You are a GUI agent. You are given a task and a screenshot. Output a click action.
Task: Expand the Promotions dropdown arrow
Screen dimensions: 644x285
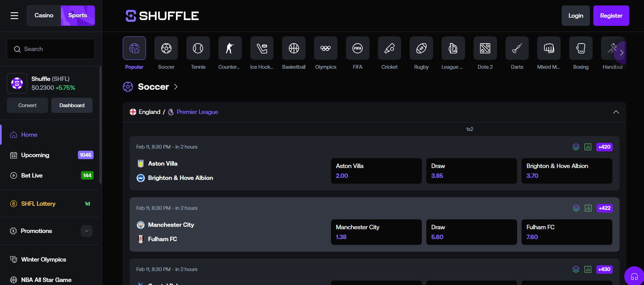tap(86, 231)
